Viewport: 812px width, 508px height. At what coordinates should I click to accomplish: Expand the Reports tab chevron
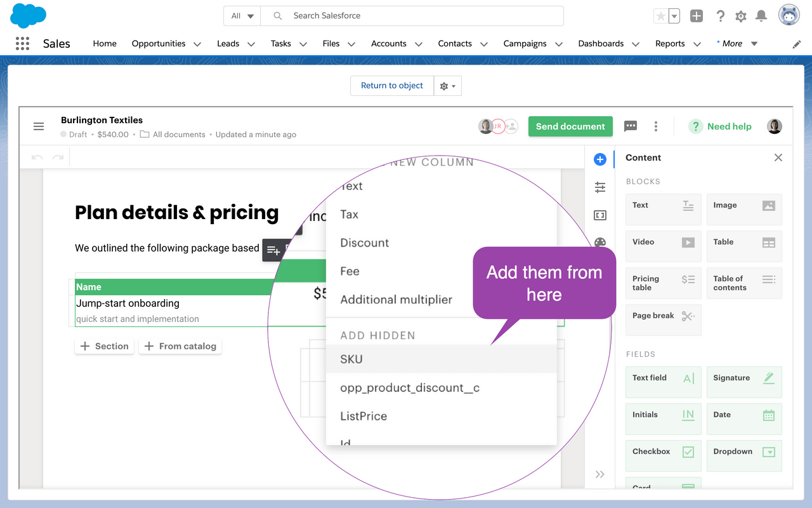coord(697,44)
